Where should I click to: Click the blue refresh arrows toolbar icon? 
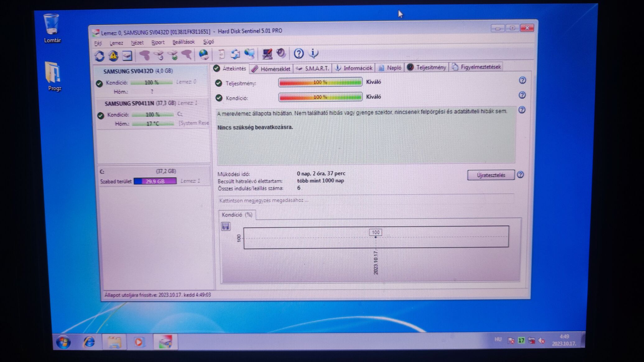(100, 56)
